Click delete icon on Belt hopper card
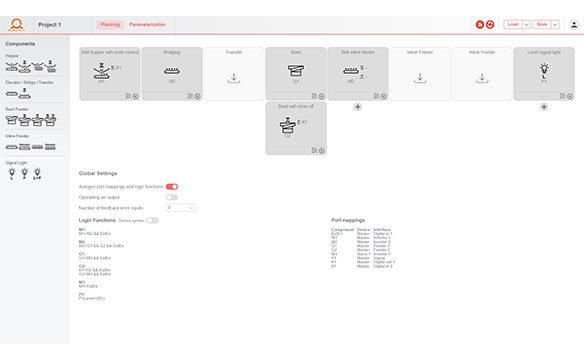The height and width of the screenshot is (360, 584). [x=128, y=96]
